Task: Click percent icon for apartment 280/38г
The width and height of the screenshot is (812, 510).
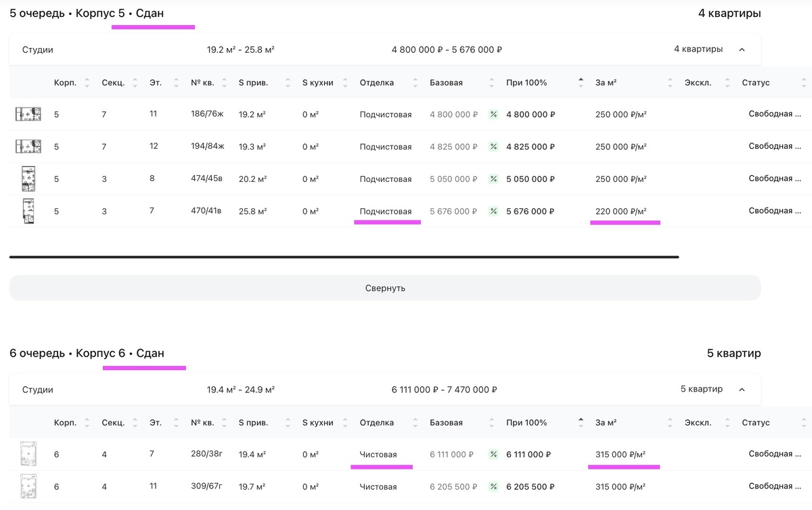Action: (493, 455)
